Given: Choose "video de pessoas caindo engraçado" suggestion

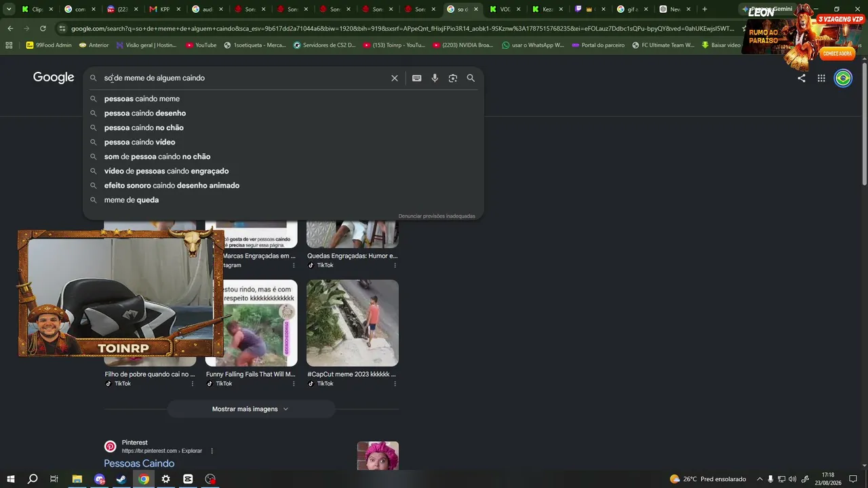Looking at the screenshot, I should (283, 171).
